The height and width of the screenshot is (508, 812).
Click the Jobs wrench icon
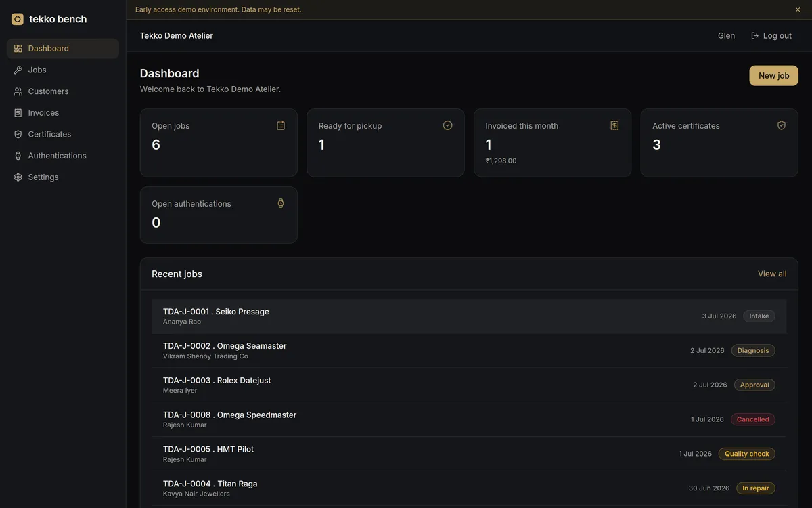point(18,70)
